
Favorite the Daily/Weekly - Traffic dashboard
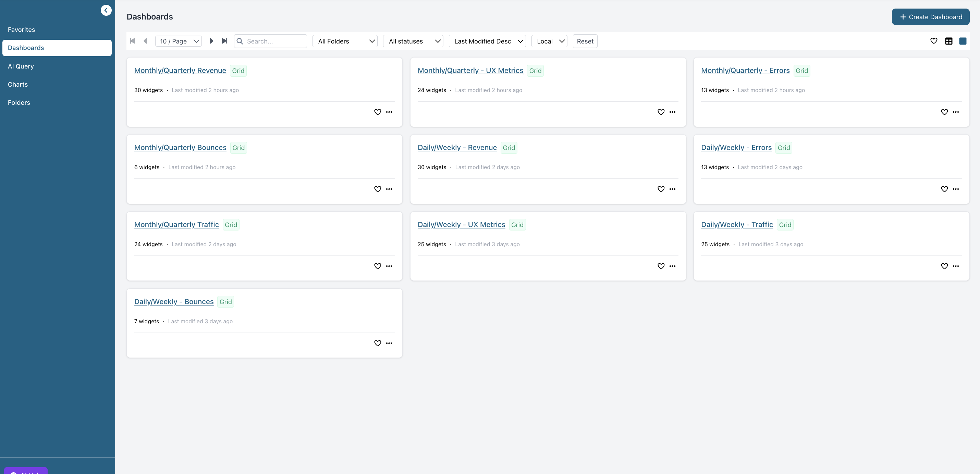click(x=944, y=266)
